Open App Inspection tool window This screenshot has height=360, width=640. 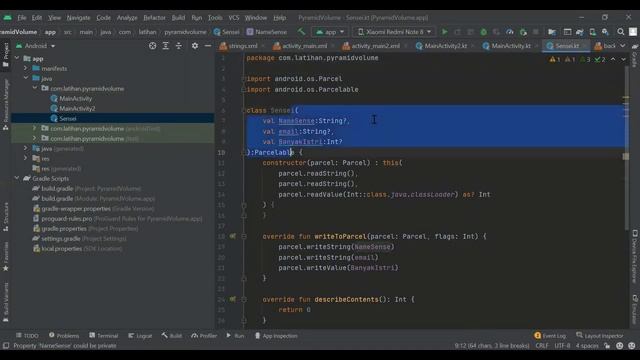276,336
